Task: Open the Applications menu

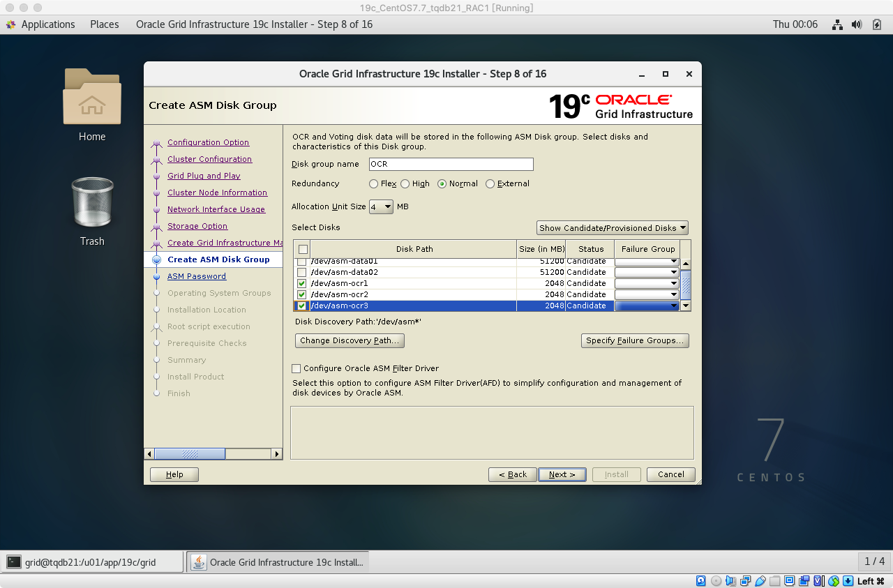Action: coord(48,24)
